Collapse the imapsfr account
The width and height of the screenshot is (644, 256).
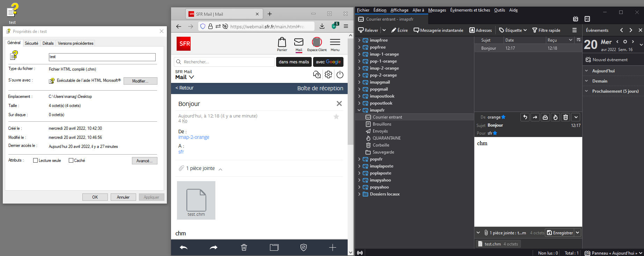tap(359, 110)
